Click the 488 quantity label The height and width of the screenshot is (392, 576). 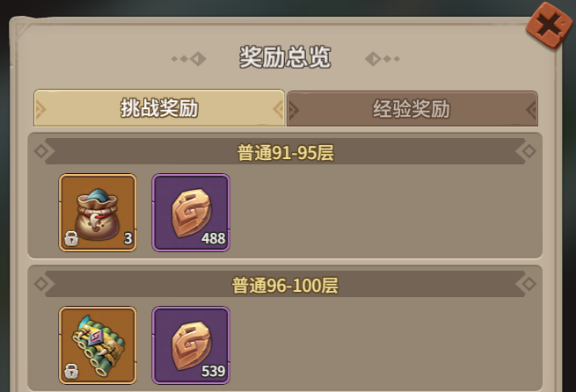pos(213,238)
